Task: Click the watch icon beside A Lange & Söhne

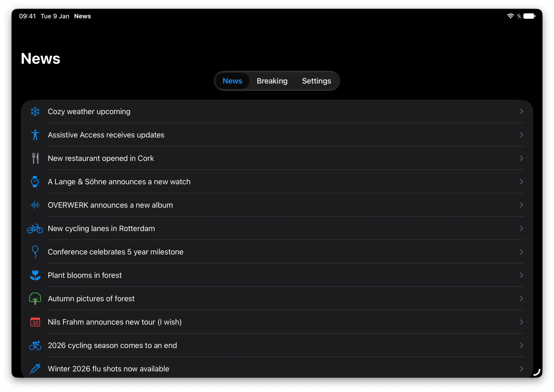Action: pyautogui.click(x=35, y=182)
